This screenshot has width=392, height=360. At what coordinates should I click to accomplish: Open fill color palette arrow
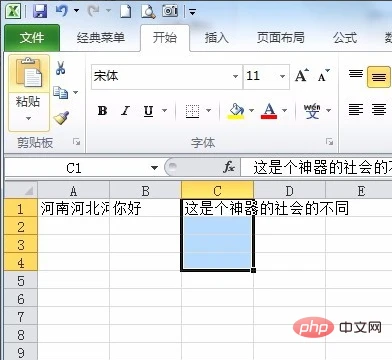pyautogui.click(x=252, y=110)
